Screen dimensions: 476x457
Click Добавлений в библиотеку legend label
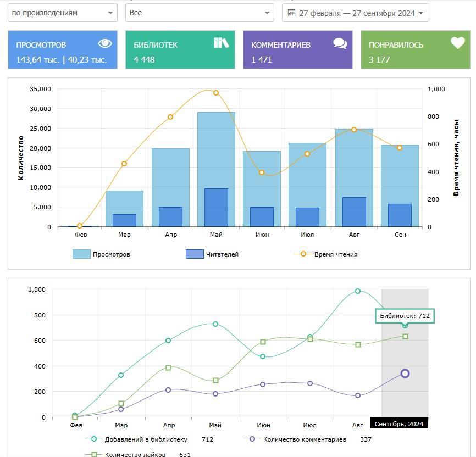click(146, 439)
